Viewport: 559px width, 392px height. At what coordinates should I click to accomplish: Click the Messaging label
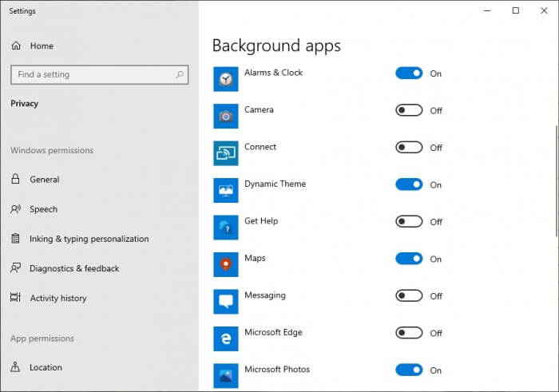tap(265, 295)
